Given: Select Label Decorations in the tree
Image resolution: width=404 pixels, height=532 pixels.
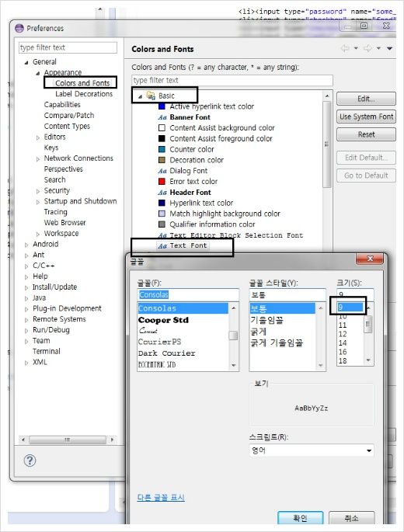Looking at the screenshot, I should click(84, 94).
